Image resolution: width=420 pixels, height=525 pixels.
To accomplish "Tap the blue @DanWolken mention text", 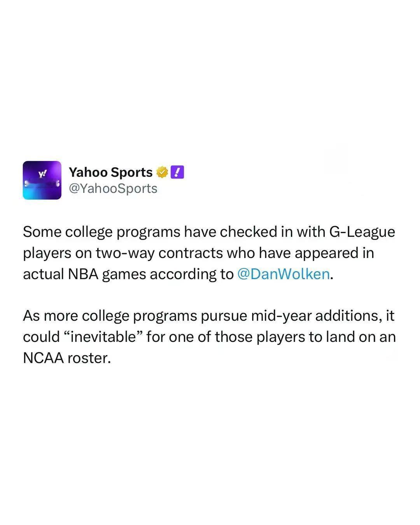I will 283,274.
